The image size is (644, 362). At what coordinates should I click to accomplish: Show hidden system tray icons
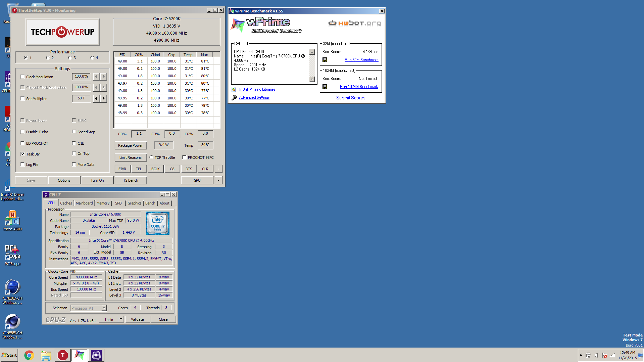pos(581,355)
